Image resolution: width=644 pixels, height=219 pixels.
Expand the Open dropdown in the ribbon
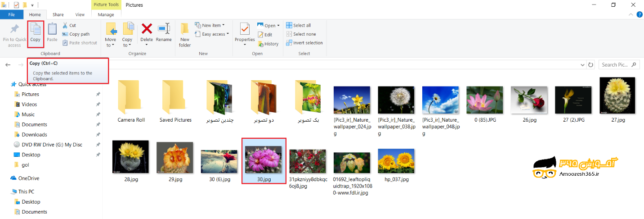(278, 25)
